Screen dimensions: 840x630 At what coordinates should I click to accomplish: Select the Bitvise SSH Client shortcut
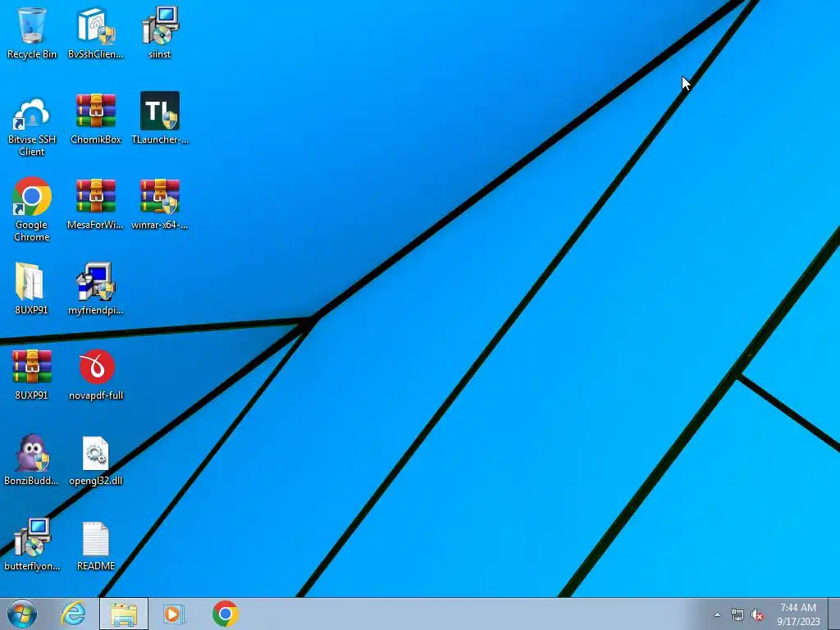click(x=32, y=125)
